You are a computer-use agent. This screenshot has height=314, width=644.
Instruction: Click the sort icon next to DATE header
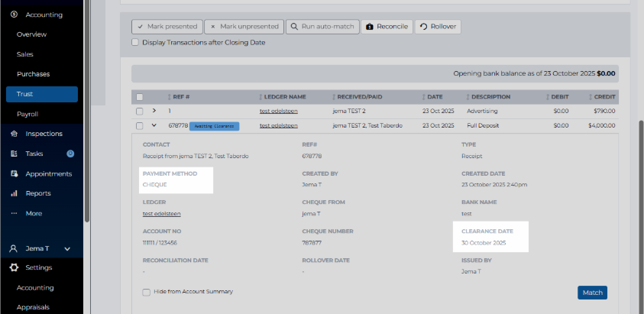pyautogui.click(x=424, y=97)
